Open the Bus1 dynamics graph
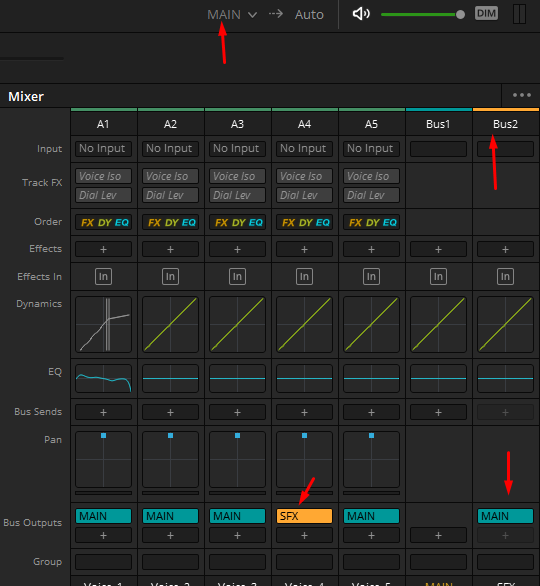540x586 pixels. 438,324
